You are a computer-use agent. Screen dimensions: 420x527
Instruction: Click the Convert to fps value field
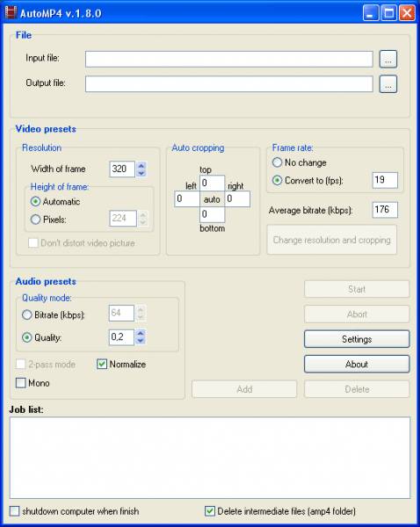pyautogui.click(x=385, y=180)
